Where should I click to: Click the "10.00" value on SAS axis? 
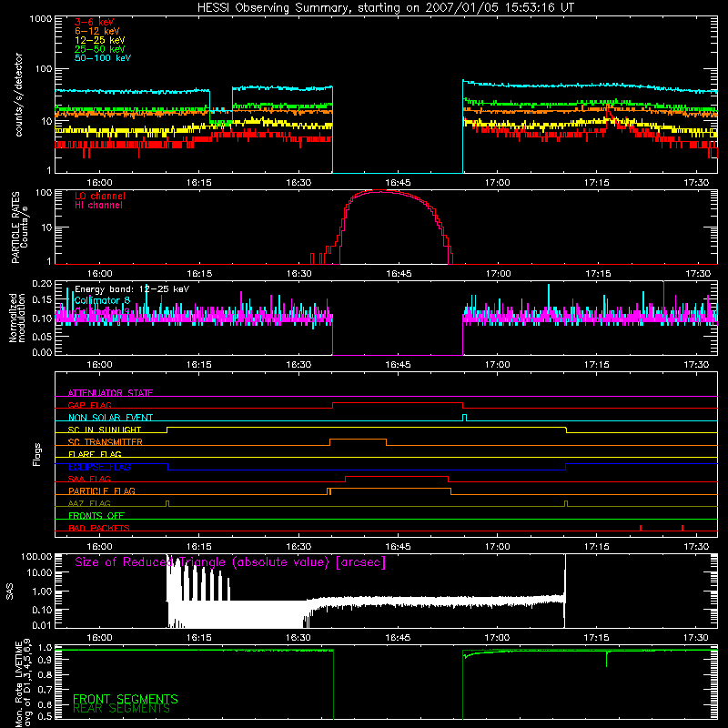pos(39,573)
